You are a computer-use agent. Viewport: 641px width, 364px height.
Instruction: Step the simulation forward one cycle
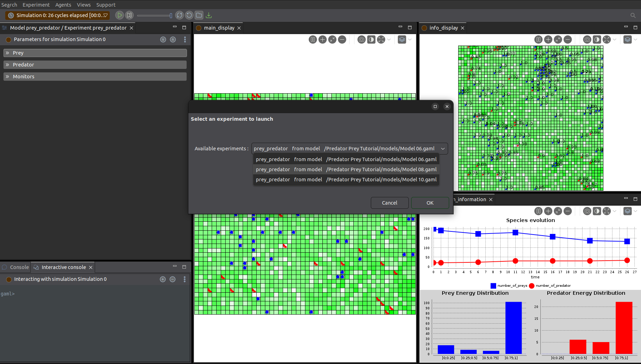(x=129, y=15)
